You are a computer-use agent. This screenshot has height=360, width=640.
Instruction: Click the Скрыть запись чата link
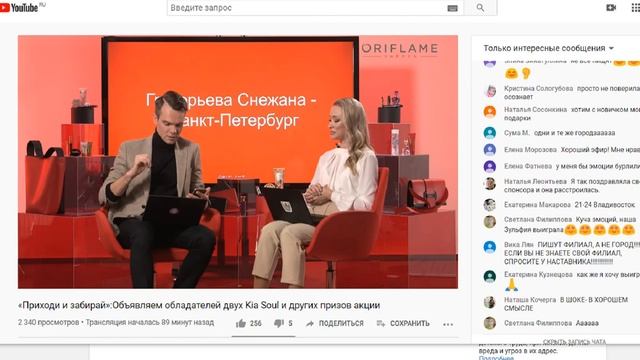pos(574,341)
